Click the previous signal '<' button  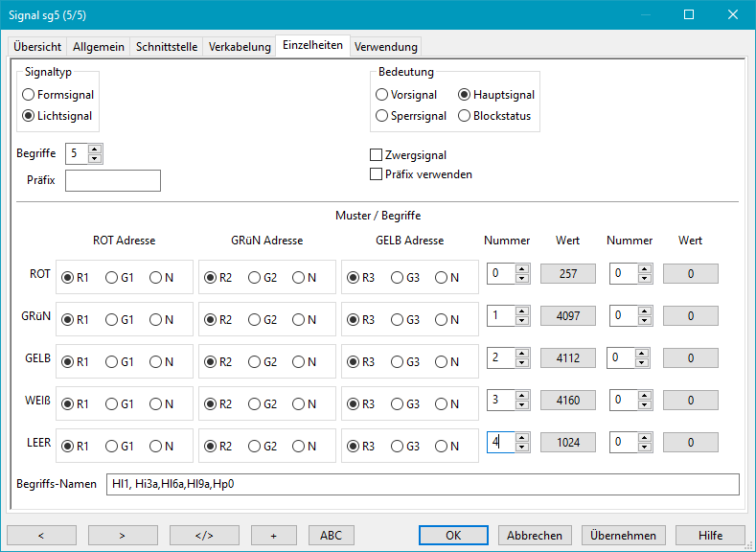pos(41,535)
